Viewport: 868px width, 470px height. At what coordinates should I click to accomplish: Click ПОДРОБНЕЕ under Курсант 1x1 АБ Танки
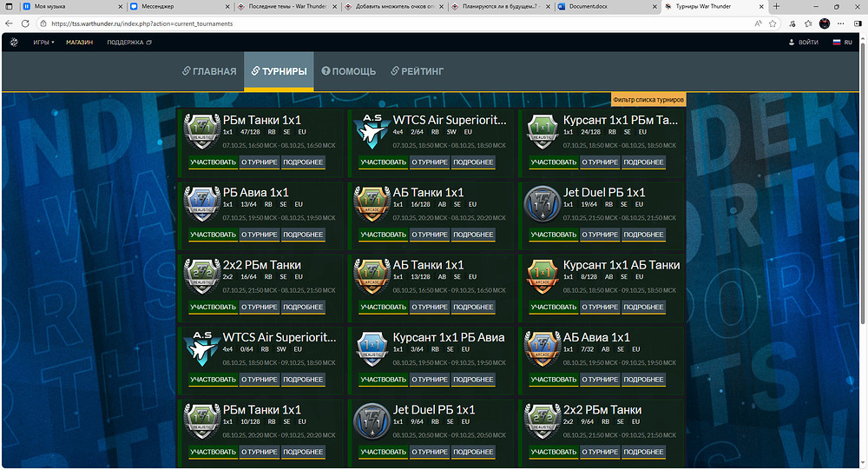(x=643, y=307)
